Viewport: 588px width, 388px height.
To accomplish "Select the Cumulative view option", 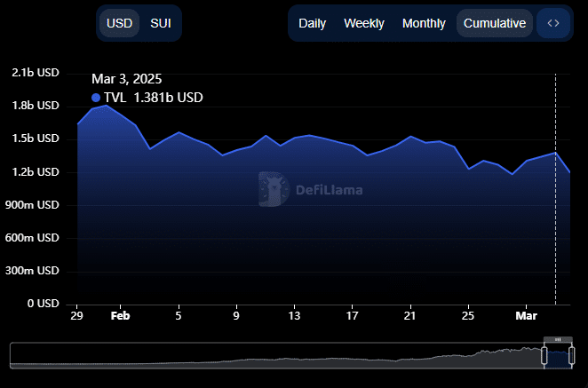I will click(494, 23).
